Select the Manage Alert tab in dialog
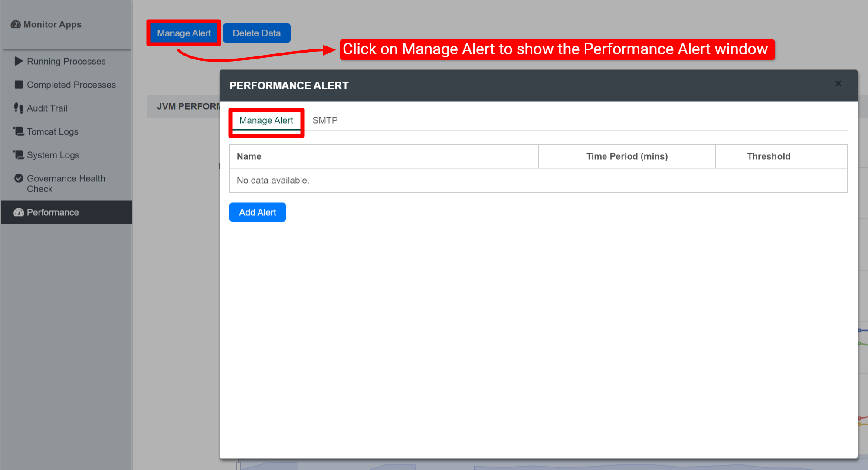 point(266,121)
